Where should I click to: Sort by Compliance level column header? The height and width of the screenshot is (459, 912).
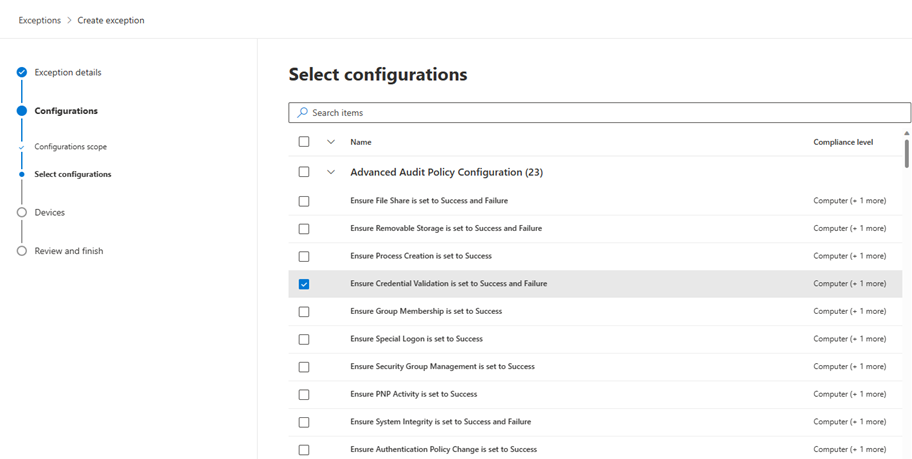point(842,142)
